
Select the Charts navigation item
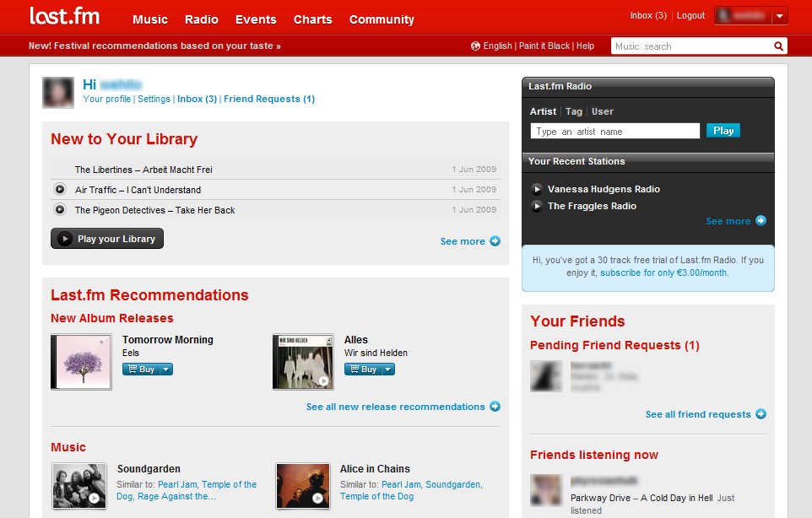312,19
